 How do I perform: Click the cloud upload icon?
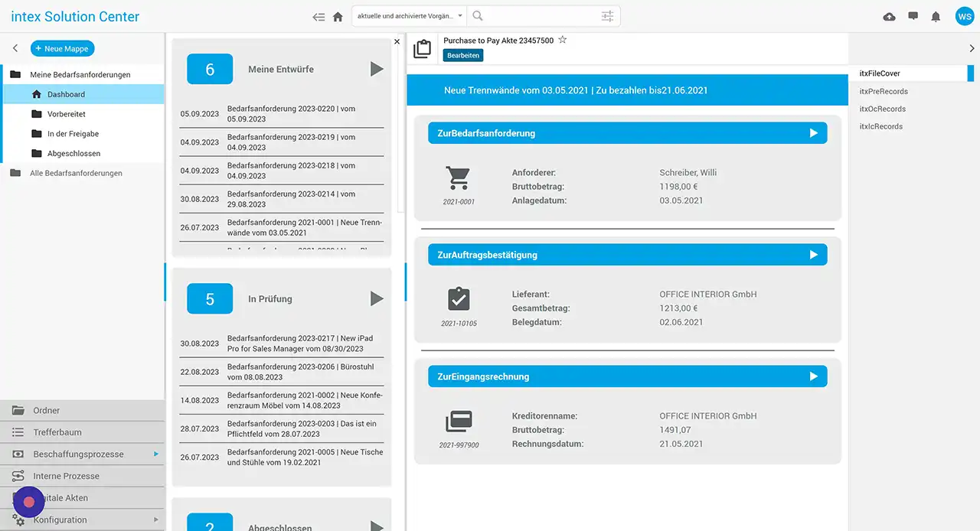click(889, 17)
